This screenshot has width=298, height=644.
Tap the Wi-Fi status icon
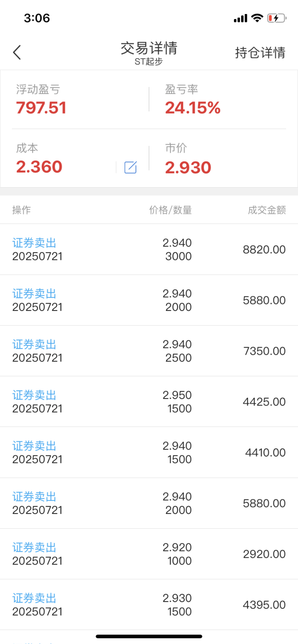click(x=257, y=18)
